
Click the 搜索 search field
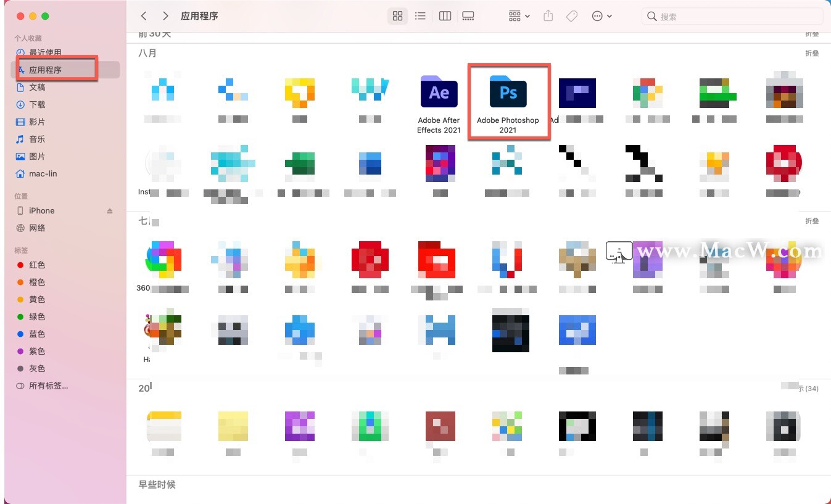pos(732,17)
